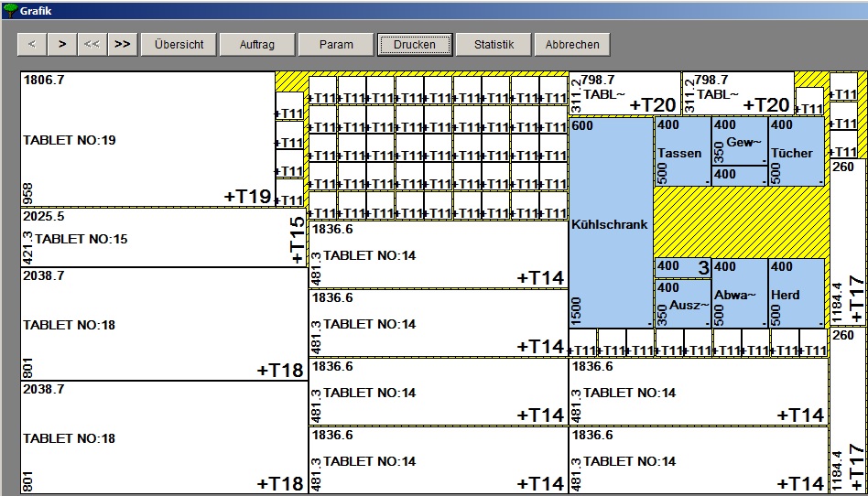The image size is (868, 496).
Task: Click the blue Kühlschrank part
Action: click(611, 222)
